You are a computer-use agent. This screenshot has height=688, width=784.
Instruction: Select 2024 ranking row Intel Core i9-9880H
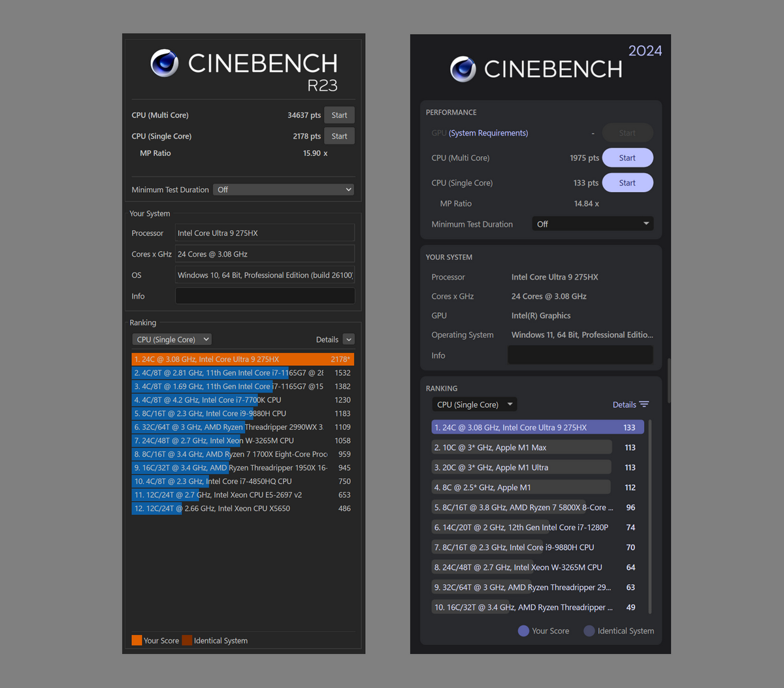538,548
